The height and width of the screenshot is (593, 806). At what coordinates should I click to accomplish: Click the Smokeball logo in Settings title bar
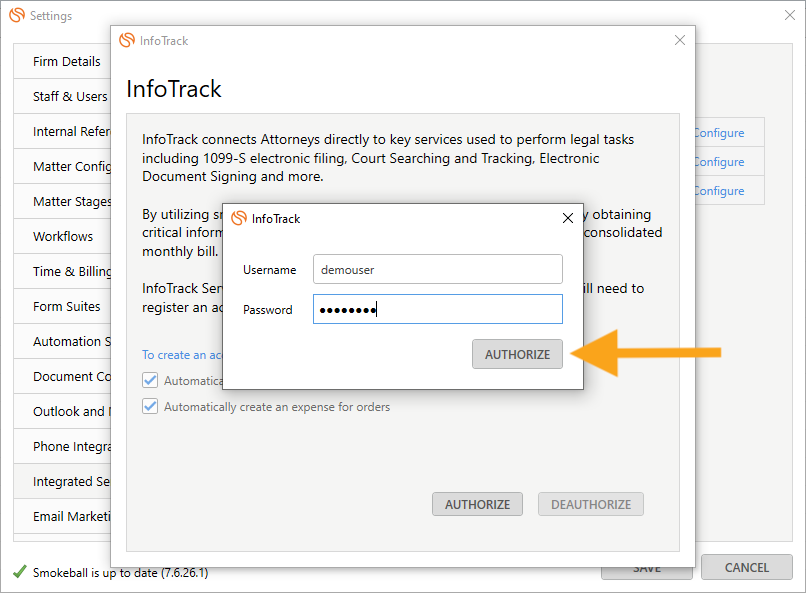point(17,16)
